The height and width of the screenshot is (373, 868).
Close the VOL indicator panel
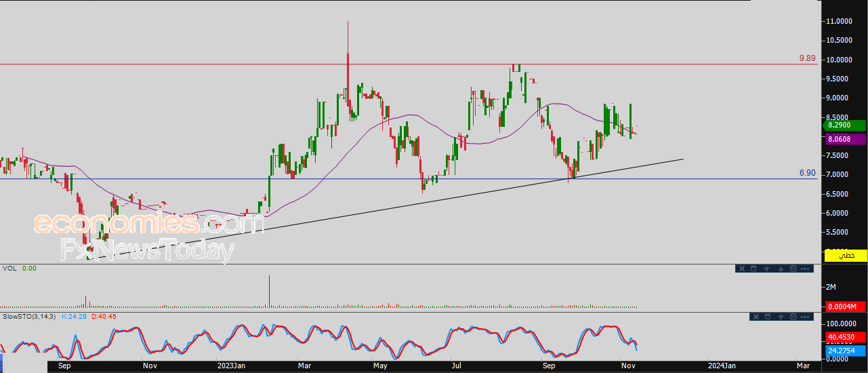742,269
